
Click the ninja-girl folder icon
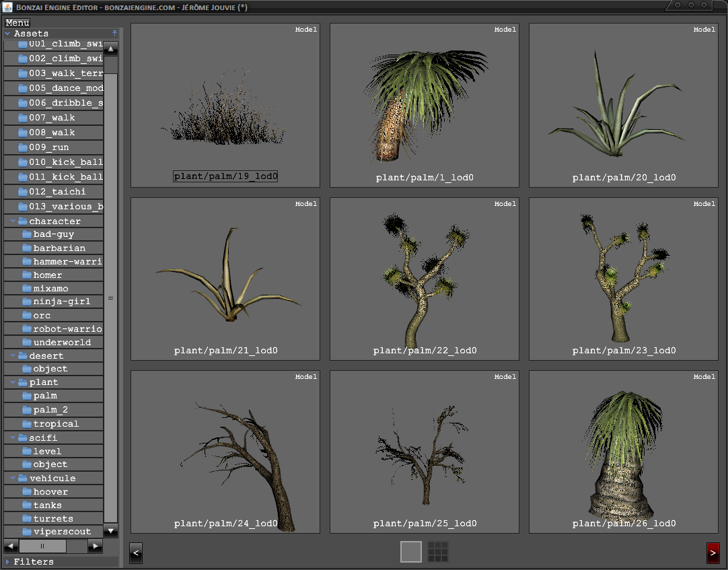pos(27,301)
